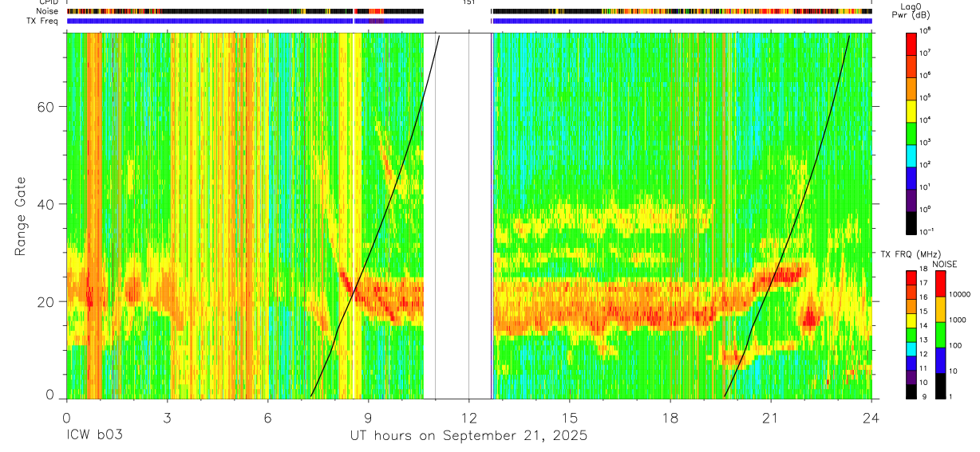Click the 'Range Gate' y-axis label
The image size is (980, 452).
[21, 215]
